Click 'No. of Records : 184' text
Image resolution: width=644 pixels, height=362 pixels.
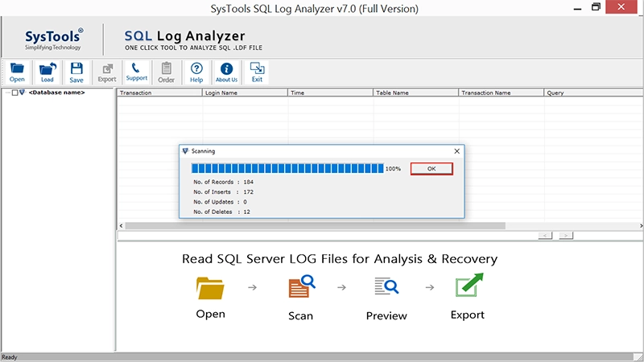pyautogui.click(x=224, y=182)
